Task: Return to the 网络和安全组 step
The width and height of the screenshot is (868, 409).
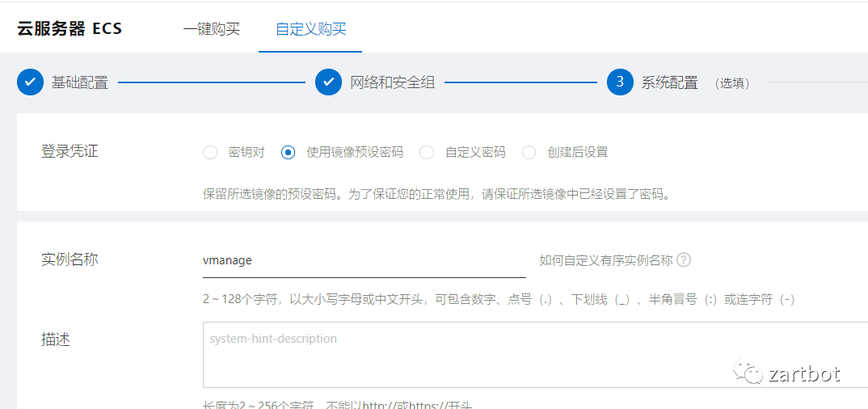Action: tap(329, 82)
